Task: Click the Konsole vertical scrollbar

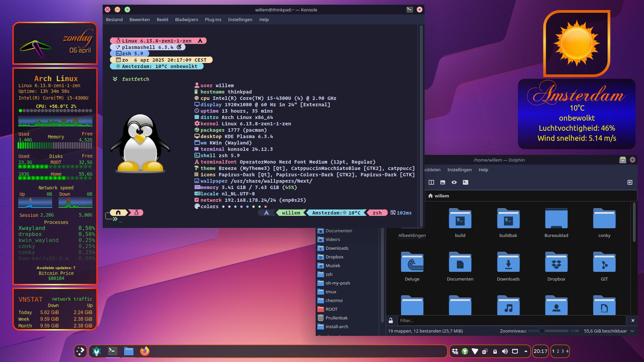Action: [x=421, y=126]
